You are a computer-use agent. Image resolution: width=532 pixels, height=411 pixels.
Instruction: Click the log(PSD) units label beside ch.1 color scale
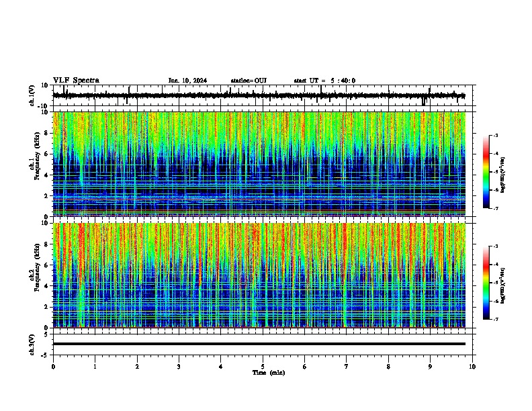coord(502,175)
